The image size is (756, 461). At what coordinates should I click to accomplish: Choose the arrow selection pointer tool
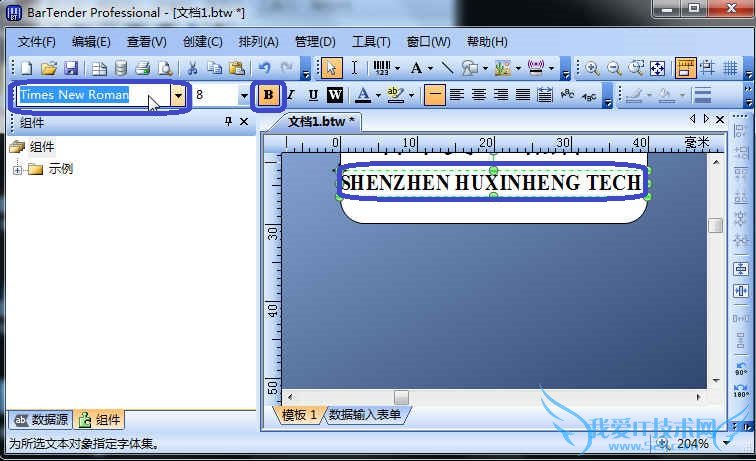[331, 68]
